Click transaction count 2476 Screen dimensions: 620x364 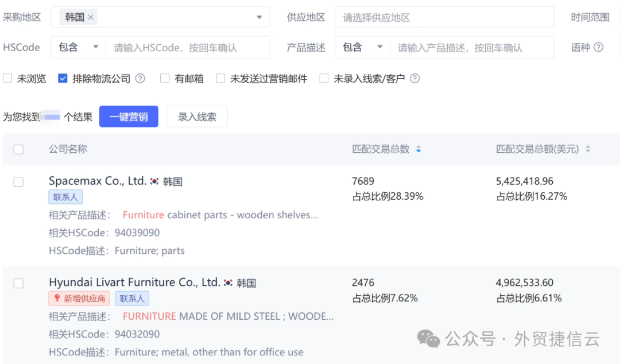pos(363,282)
